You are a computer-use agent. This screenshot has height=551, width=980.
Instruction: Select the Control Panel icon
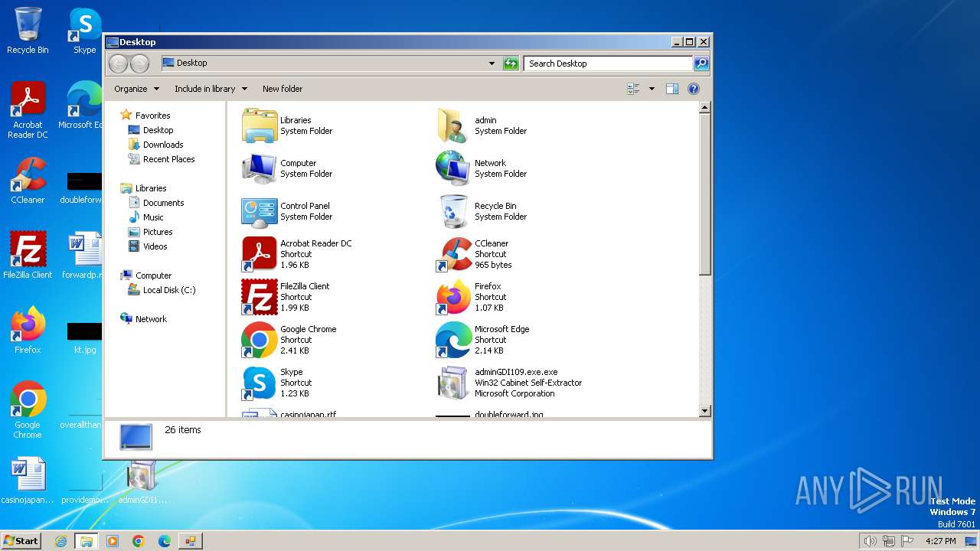coord(260,211)
